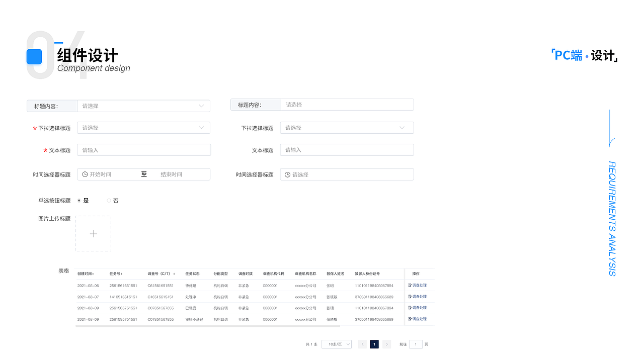Select the 否 radio option

tap(109, 200)
